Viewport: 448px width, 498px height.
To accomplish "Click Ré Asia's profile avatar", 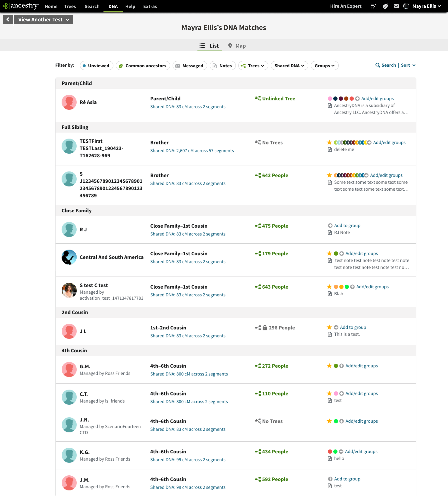I will 69,102.
